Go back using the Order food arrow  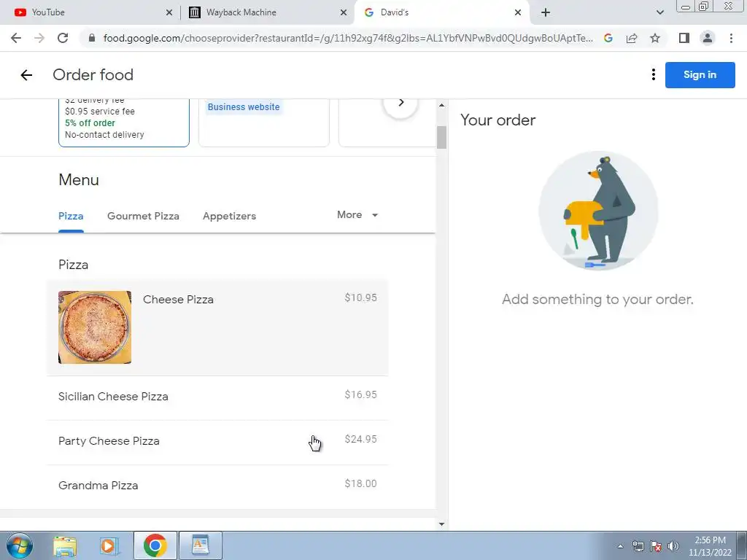tap(26, 75)
